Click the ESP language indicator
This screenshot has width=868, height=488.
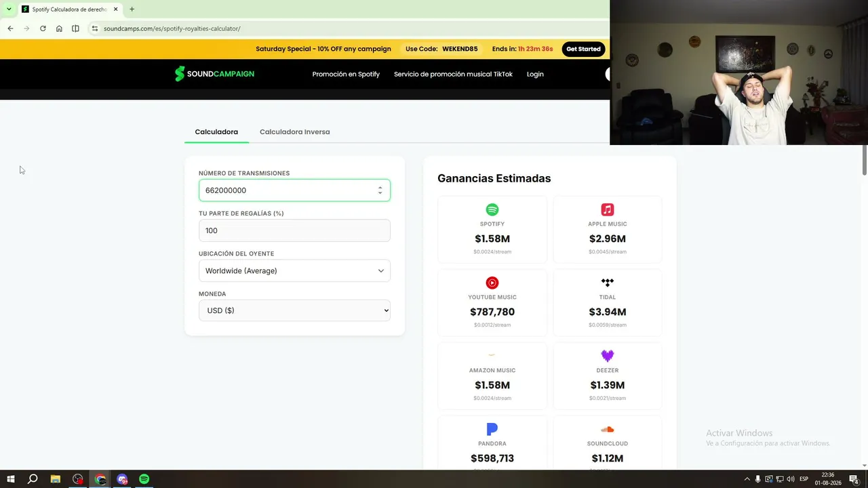click(804, 479)
